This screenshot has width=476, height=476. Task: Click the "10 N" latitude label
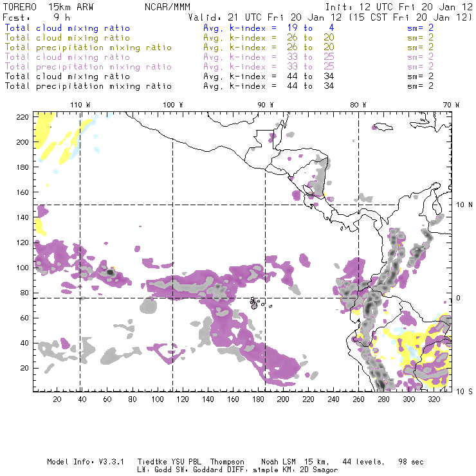[x=464, y=205]
